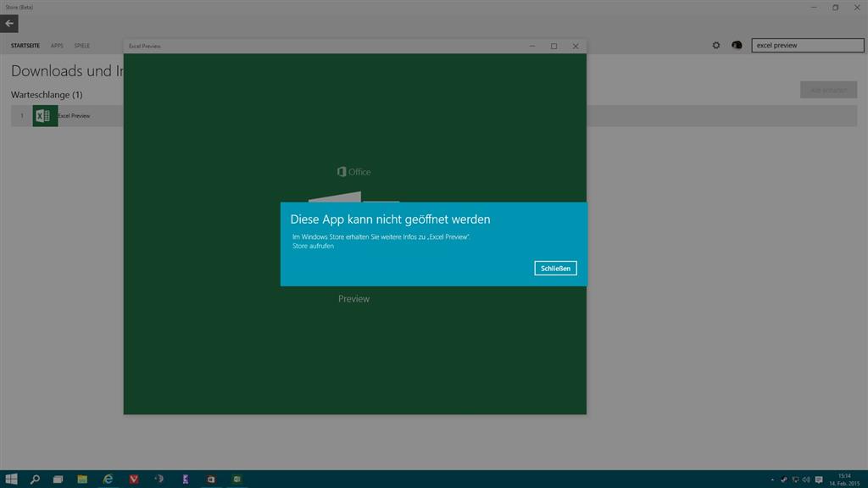Switch to the Spiele tab in the Store

tap(82, 46)
